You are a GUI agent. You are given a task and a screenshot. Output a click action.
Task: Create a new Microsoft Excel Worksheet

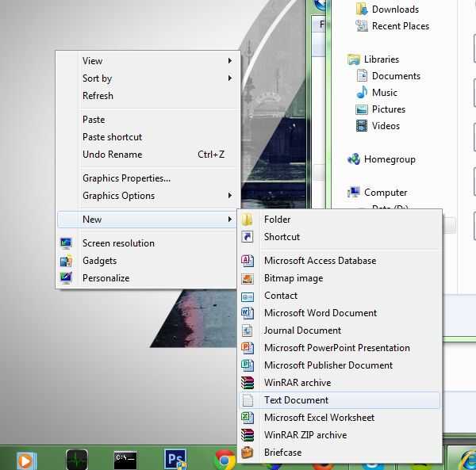[x=340, y=418]
